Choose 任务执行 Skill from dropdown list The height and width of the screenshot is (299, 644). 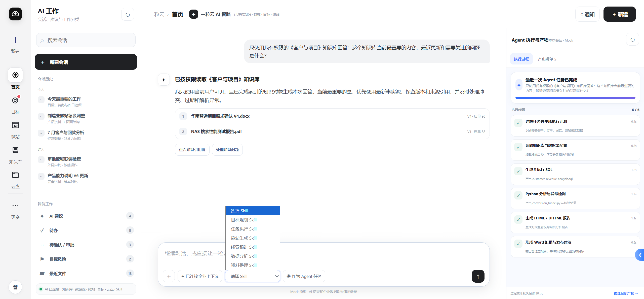point(253,229)
